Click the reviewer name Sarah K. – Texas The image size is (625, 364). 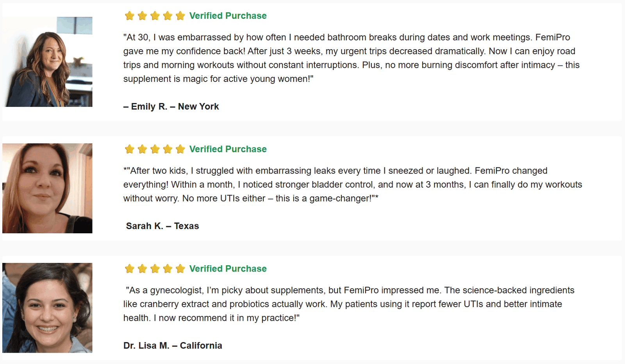[162, 226]
